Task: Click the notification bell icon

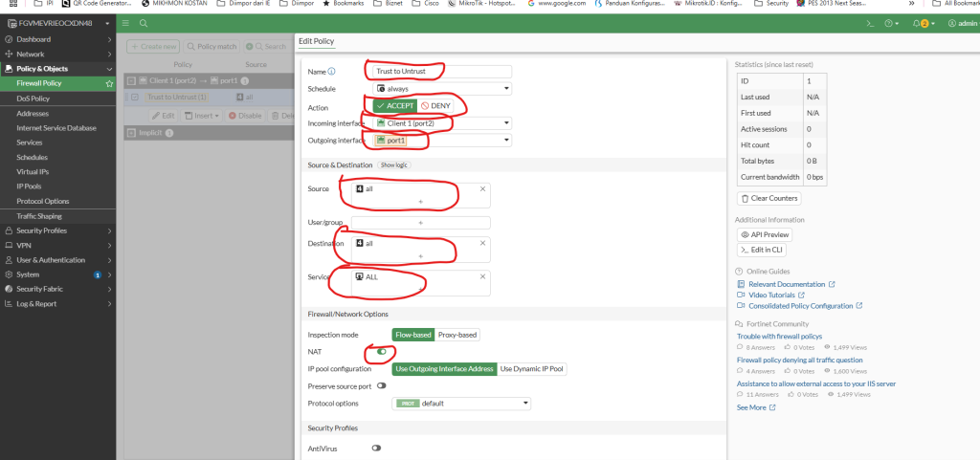Action: pyautogui.click(x=917, y=22)
